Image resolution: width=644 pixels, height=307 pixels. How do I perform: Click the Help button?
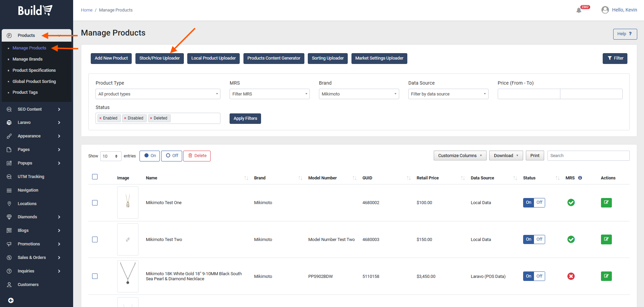[x=625, y=34]
